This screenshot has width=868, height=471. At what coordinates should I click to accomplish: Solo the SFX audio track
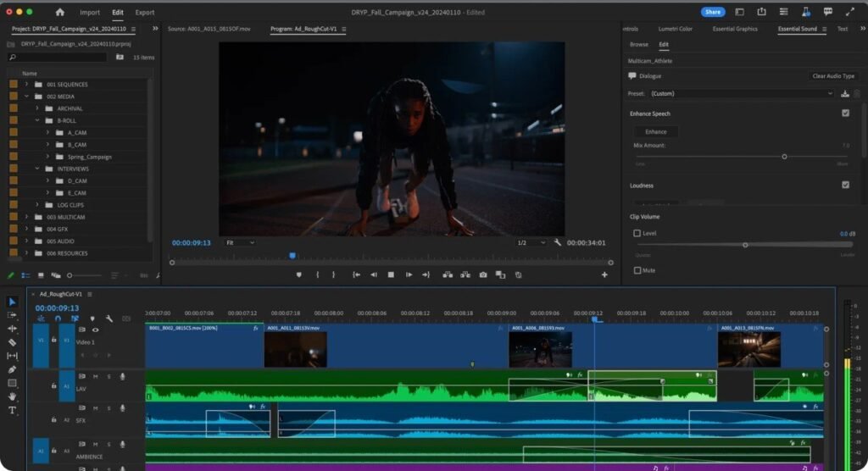108,408
